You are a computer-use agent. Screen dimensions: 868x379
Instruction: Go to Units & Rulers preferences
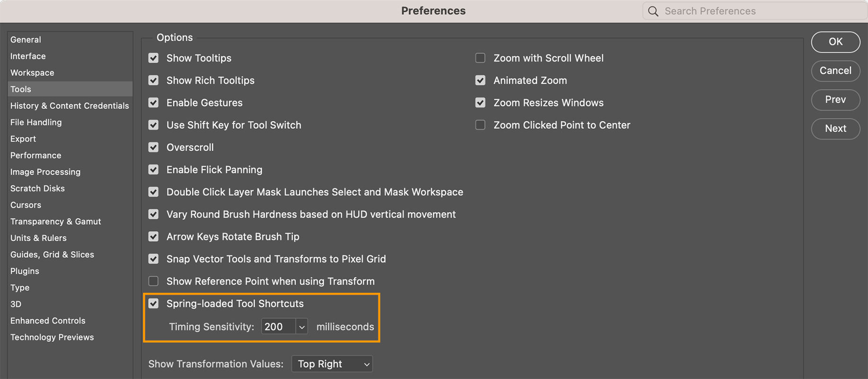point(39,238)
